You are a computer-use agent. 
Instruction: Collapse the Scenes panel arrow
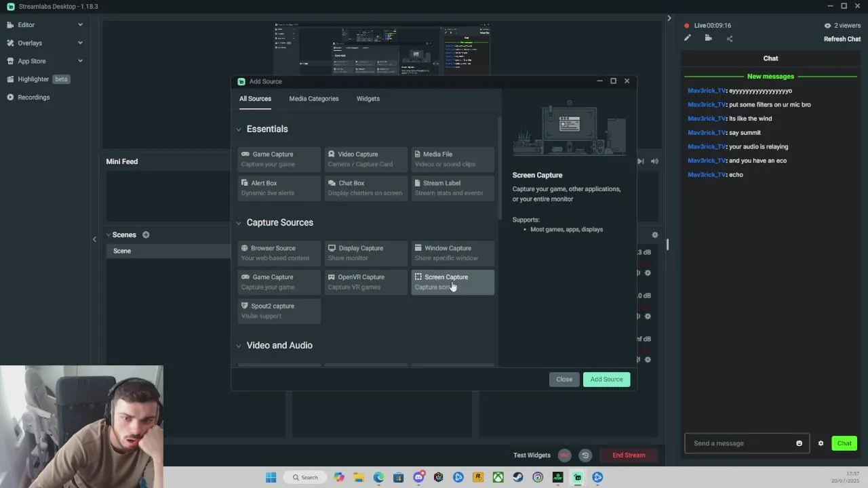click(109, 235)
